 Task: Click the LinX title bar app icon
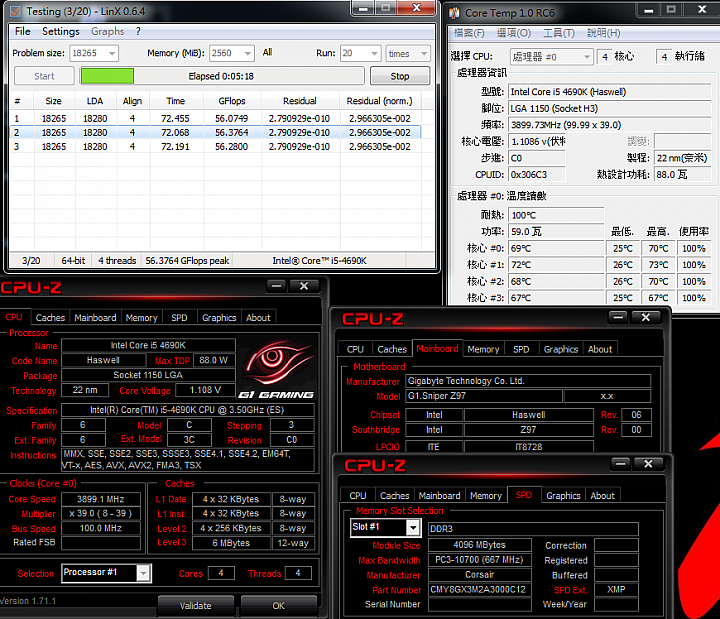pyautogui.click(x=16, y=11)
